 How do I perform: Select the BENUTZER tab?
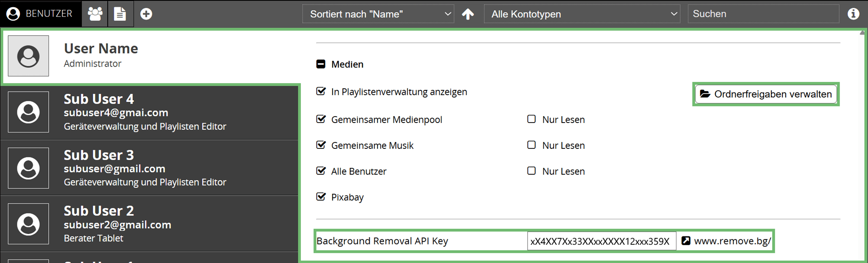(41, 14)
